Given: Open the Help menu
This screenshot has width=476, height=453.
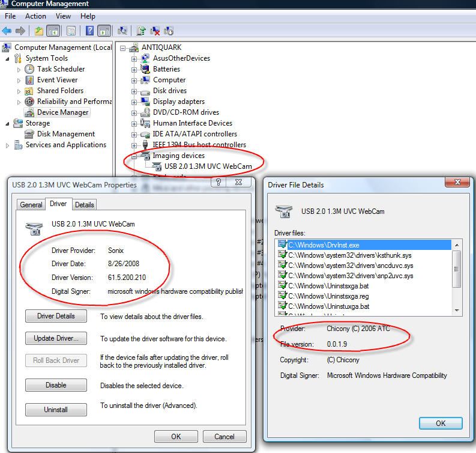Looking at the screenshot, I should tap(88, 16).
